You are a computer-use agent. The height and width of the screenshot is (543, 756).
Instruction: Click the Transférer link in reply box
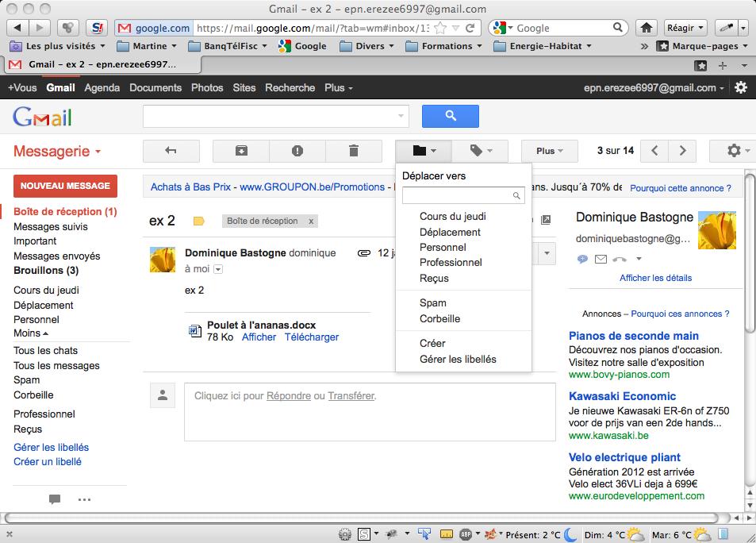[x=351, y=396]
